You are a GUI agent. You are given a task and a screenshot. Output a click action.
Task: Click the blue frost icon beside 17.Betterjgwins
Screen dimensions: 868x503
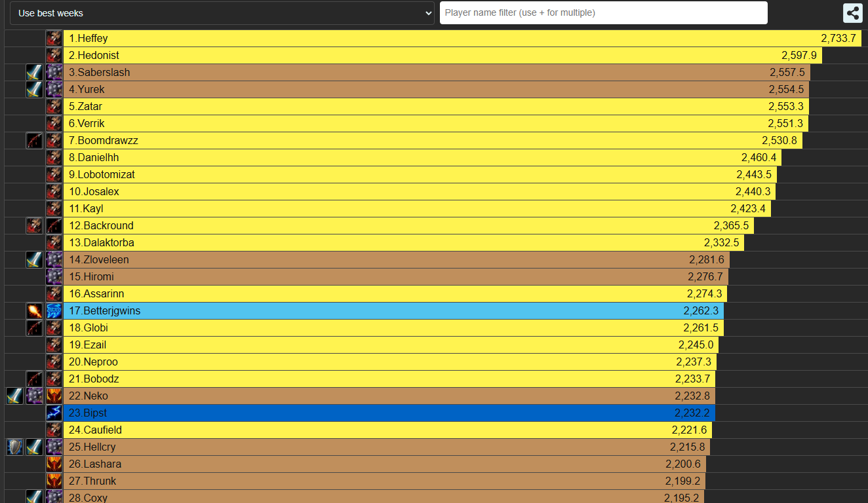[x=54, y=310]
